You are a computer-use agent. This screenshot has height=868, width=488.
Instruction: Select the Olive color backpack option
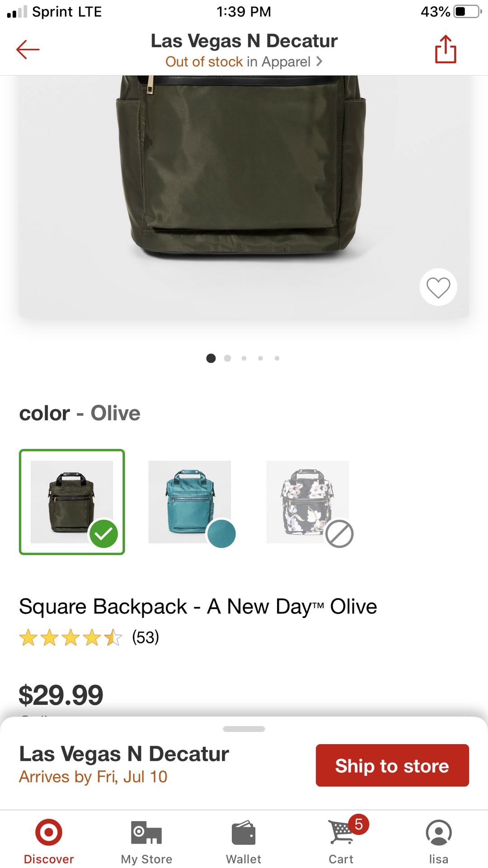[72, 502]
